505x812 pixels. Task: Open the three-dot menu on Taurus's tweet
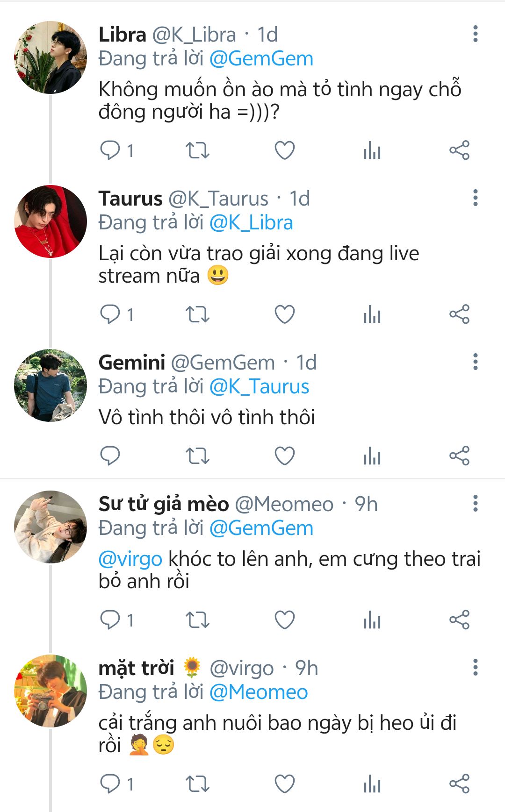[475, 198]
